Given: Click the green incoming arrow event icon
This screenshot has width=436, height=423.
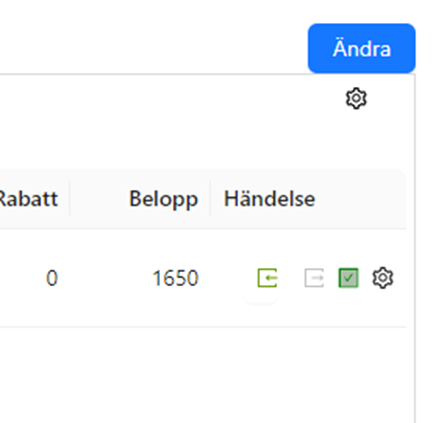Looking at the screenshot, I should (x=267, y=278).
